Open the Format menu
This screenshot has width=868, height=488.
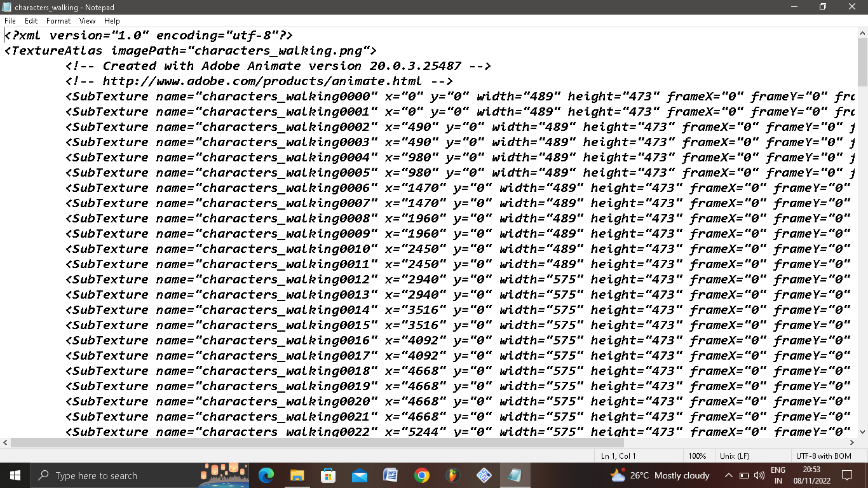click(58, 20)
